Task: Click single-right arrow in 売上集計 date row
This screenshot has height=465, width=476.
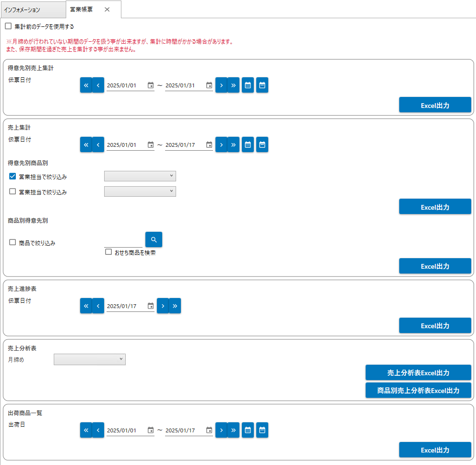Action: tap(221, 144)
